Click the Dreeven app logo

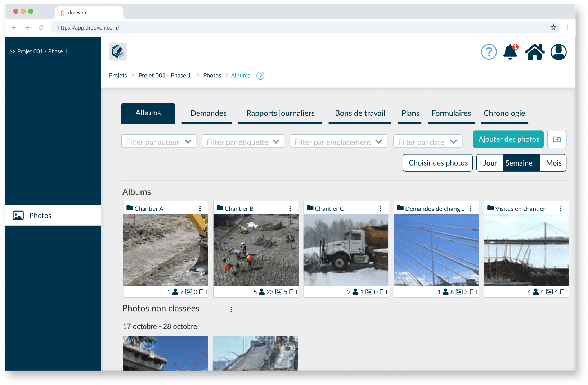pos(118,52)
